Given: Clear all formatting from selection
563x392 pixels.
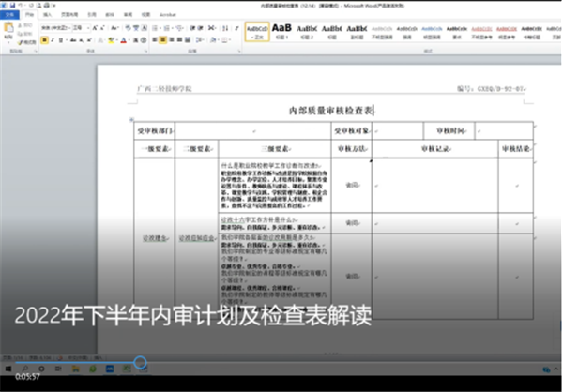Looking at the screenshot, I should coord(129,28).
